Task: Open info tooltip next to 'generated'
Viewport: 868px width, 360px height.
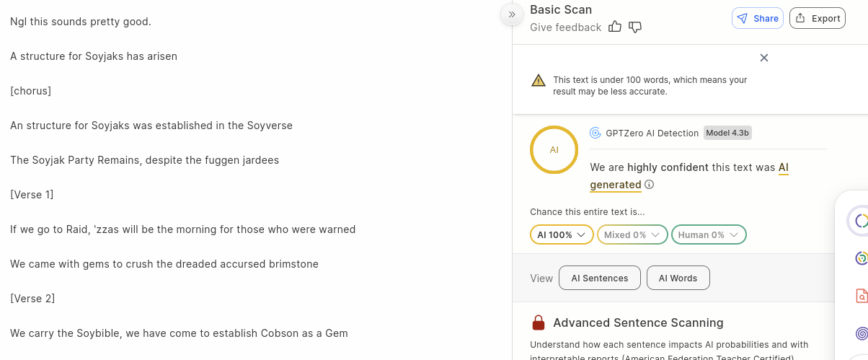Action: pyautogui.click(x=650, y=185)
